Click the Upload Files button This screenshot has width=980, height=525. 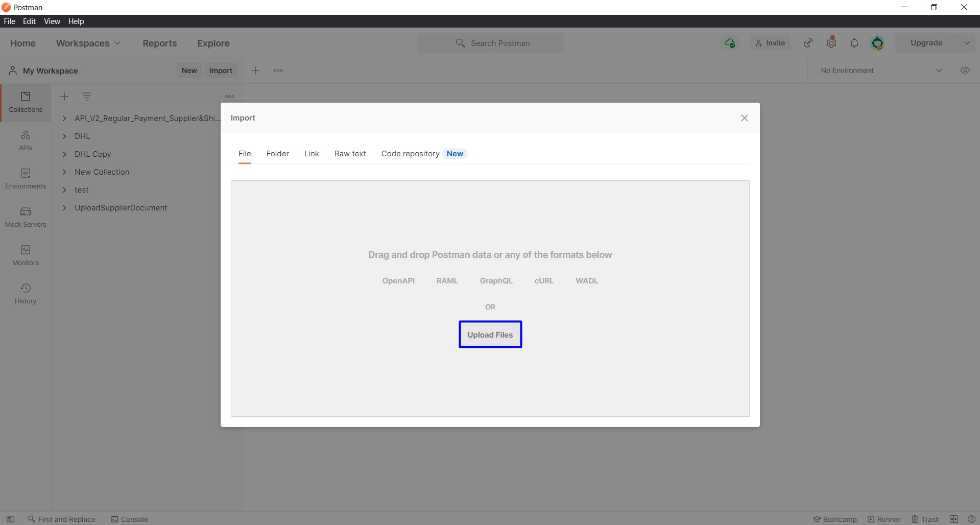click(x=490, y=335)
